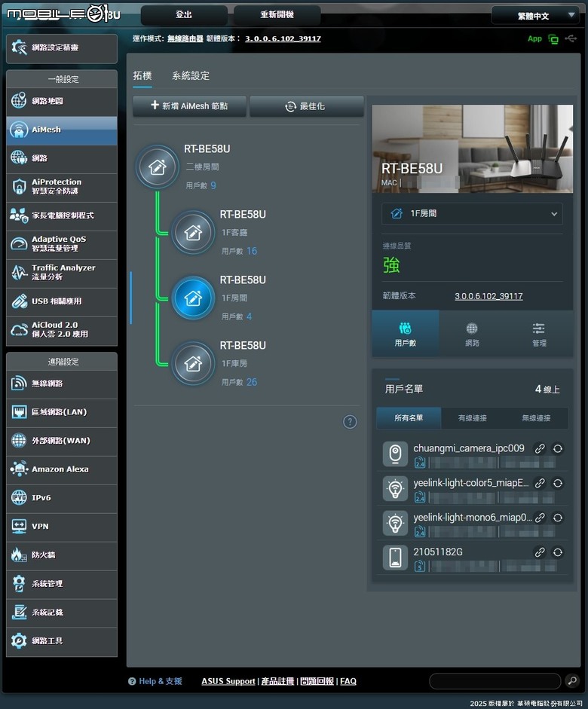Switch to the 系統設定 tab
This screenshot has width=588, height=709.
coord(191,75)
